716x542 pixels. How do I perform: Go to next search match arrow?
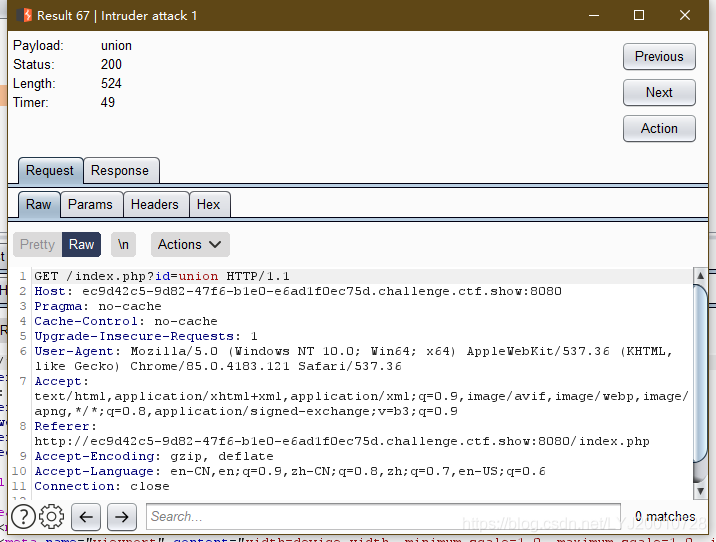[x=121, y=517]
